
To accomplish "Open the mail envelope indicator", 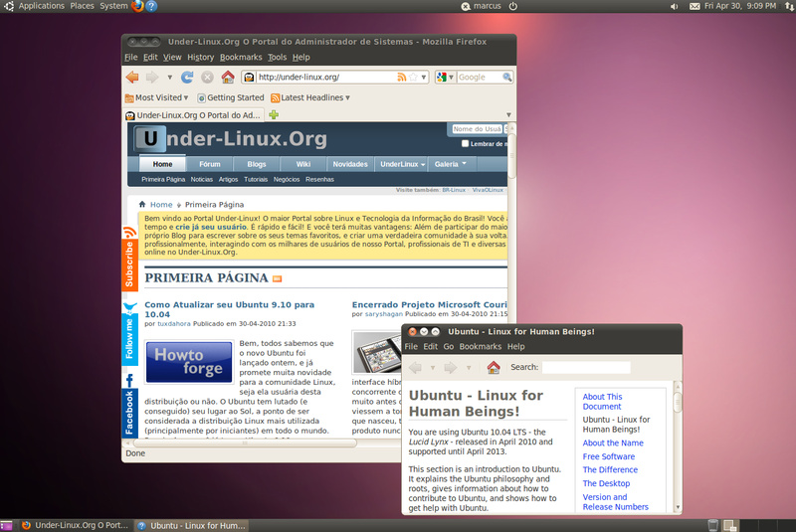I will point(695,6).
